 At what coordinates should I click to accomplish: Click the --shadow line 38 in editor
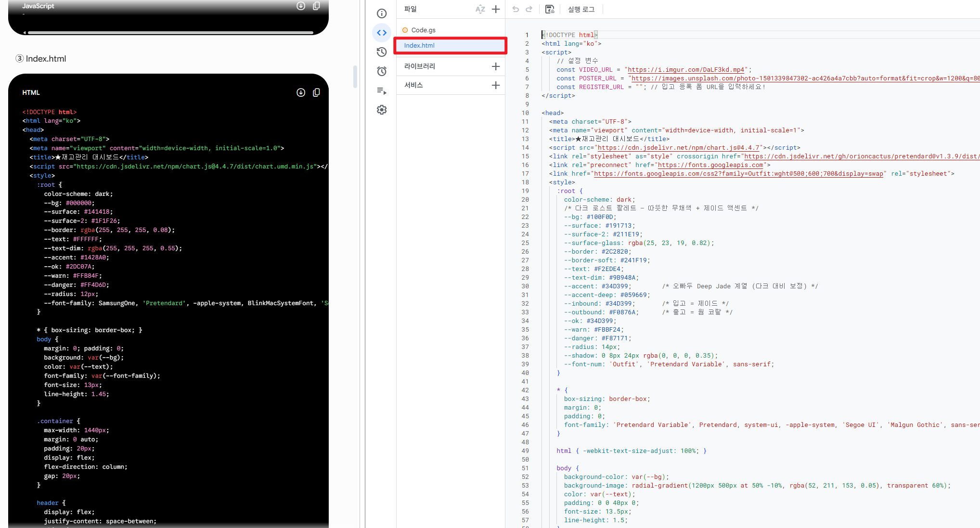[641, 356]
